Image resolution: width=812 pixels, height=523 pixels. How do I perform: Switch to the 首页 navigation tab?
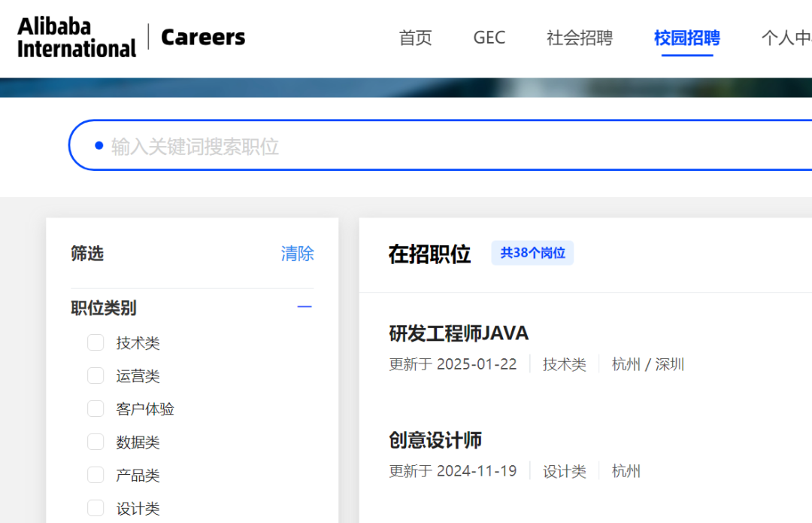click(x=415, y=38)
